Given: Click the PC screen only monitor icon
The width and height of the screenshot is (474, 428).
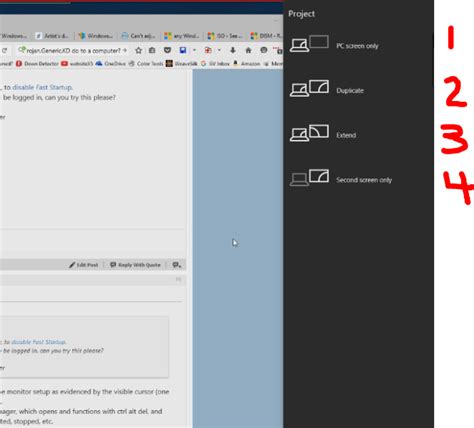Looking at the screenshot, I should pos(309,44).
